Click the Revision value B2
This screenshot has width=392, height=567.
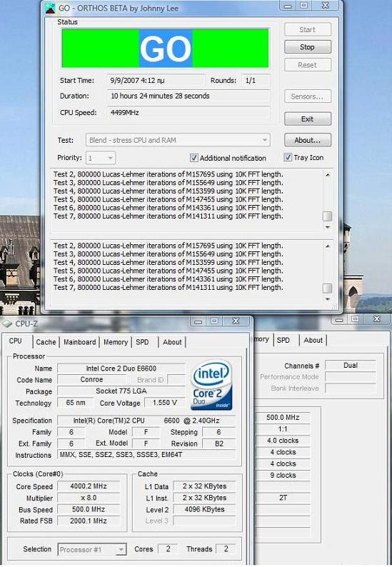[219, 443]
